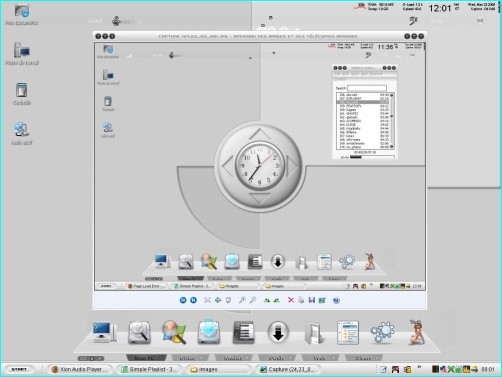This screenshot has width=502, height=377.
Task: Switch to the Outils dock tab
Action: [x=276, y=358]
